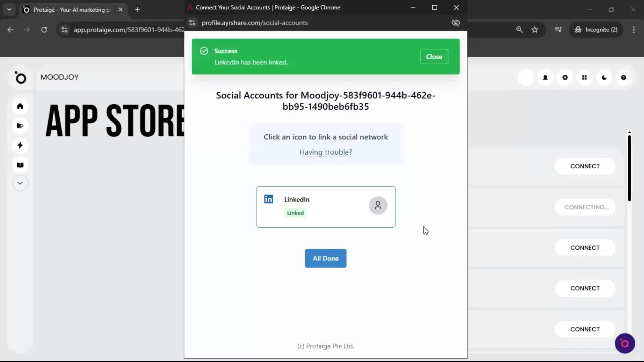Open the lightning quick-actions icon in sidebar
Viewport: 644px width, 362px height.
tap(20, 145)
